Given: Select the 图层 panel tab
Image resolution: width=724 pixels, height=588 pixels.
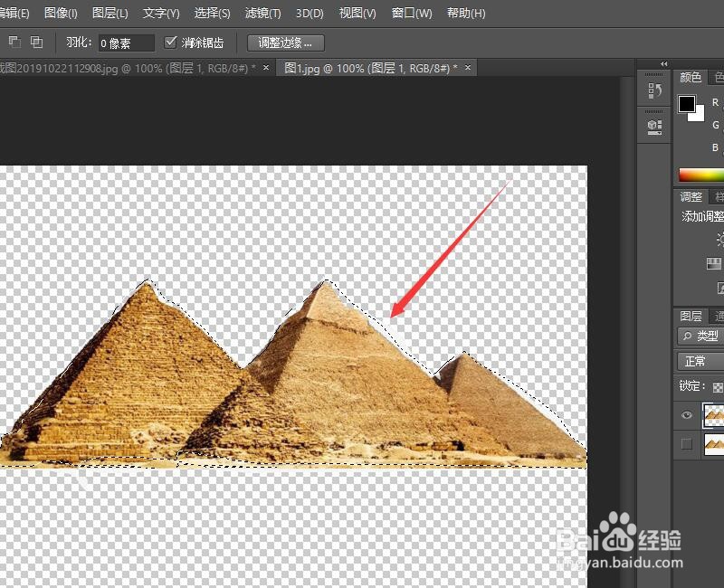Looking at the screenshot, I should [x=691, y=316].
